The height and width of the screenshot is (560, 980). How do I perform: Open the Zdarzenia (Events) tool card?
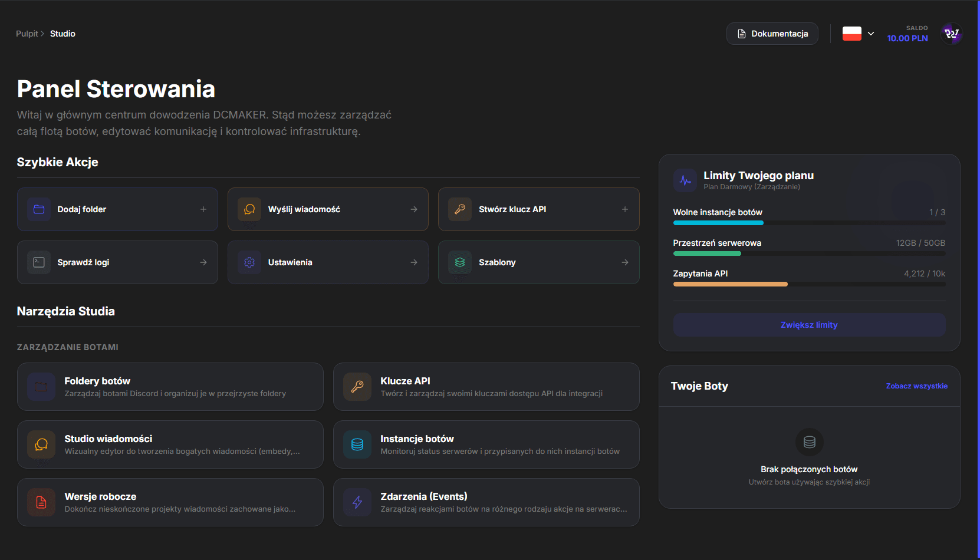pyautogui.click(x=486, y=502)
